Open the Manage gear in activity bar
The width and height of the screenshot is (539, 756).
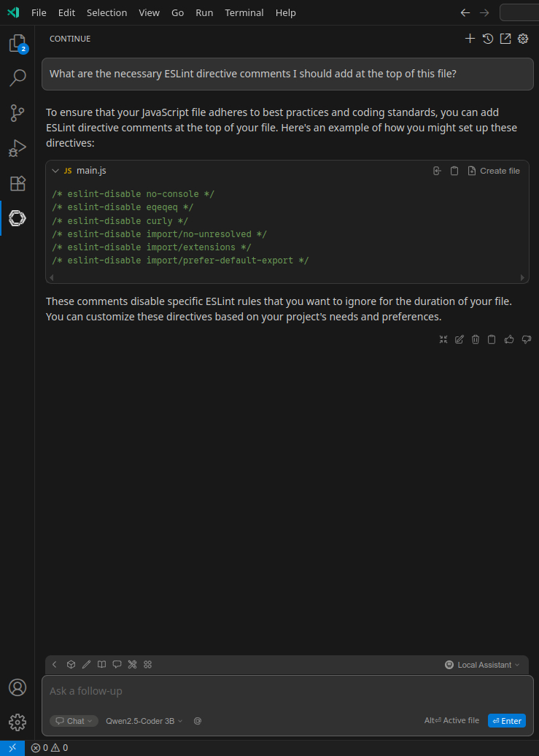(18, 722)
